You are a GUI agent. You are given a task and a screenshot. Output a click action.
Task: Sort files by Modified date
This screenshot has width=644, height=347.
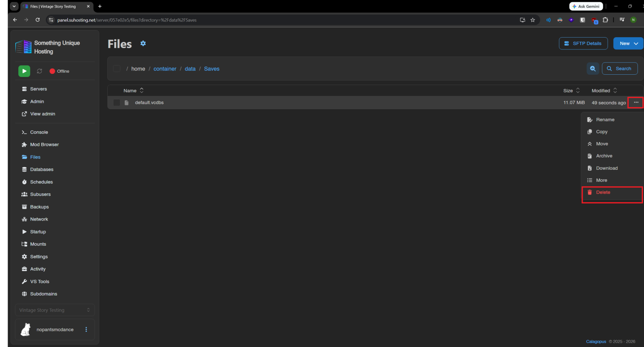tap(604, 91)
